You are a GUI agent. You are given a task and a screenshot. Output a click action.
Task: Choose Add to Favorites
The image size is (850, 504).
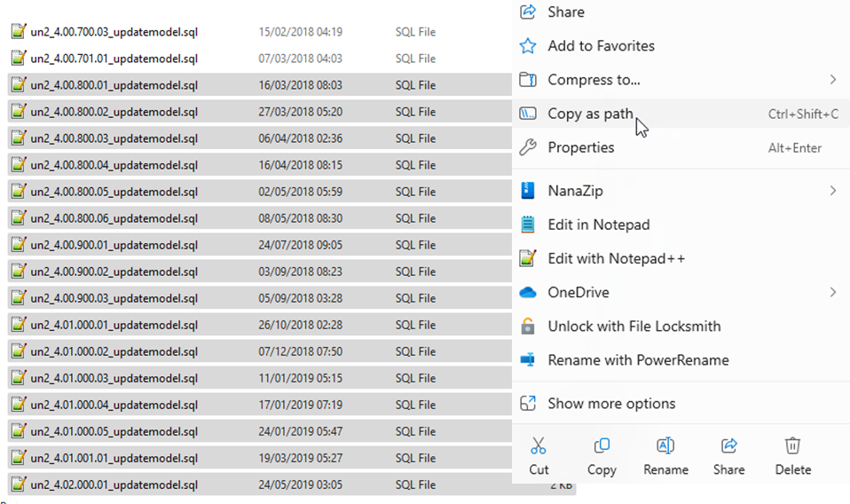[x=601, y=46]
